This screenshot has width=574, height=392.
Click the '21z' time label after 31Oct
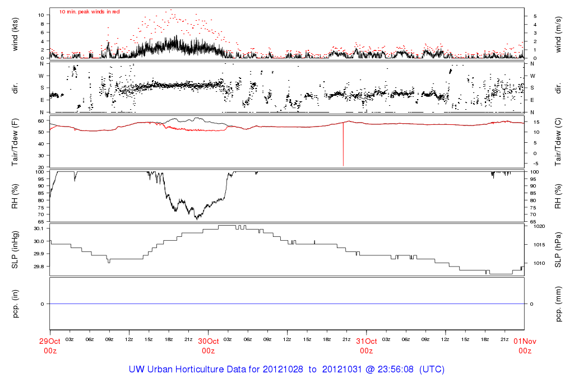point(504,340)
